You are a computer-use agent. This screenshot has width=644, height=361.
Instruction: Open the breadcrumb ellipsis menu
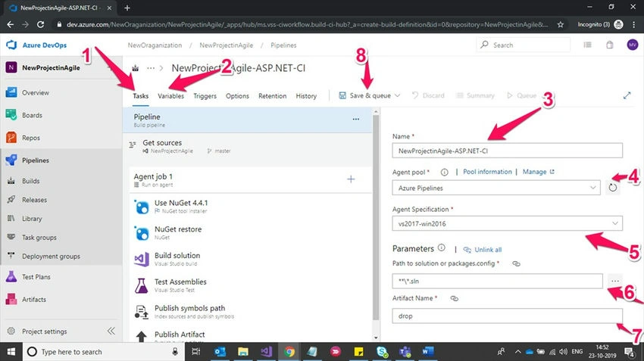(151, 68)
